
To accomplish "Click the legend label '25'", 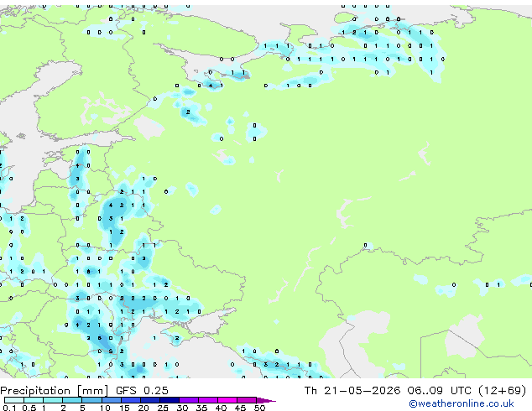I will coord(163,408).
